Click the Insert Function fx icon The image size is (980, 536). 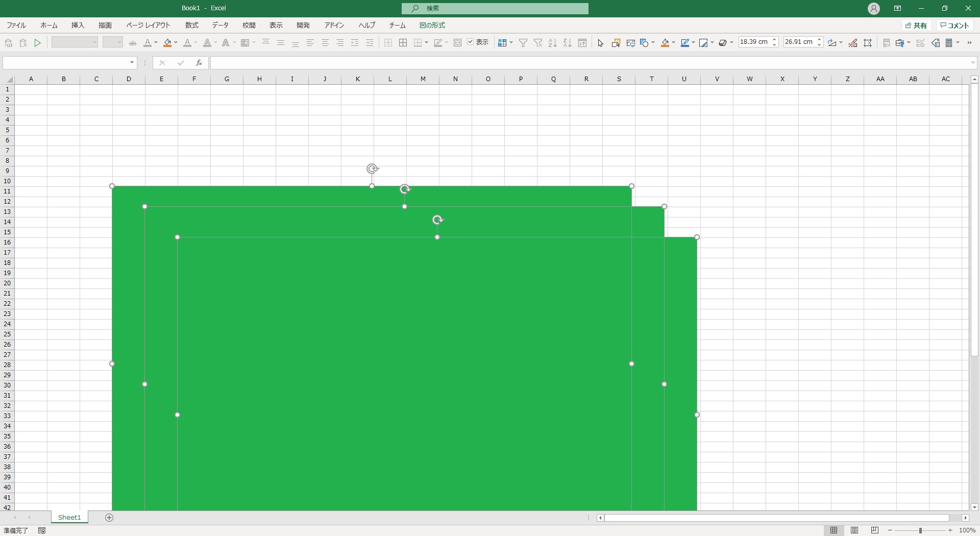[x=199, y=63]
